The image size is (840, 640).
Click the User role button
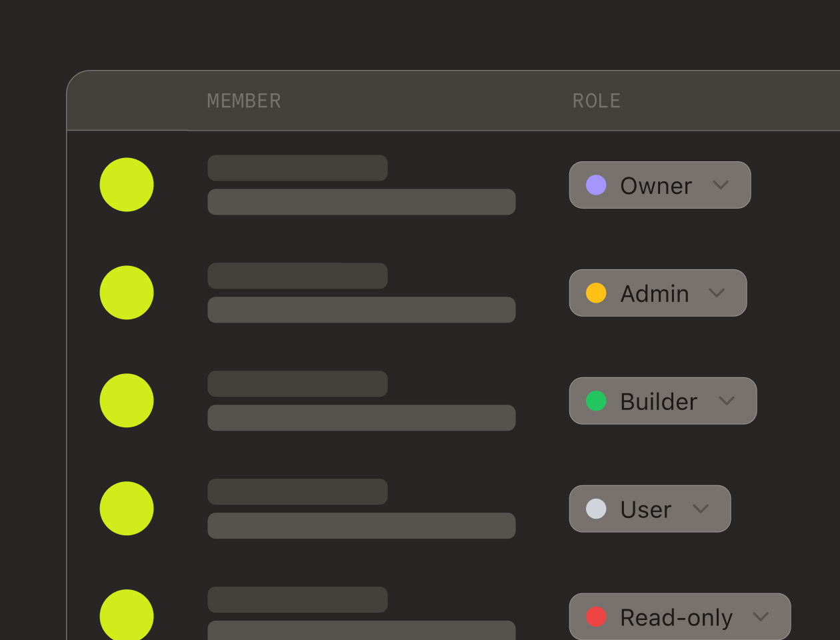tap(649, 509)
